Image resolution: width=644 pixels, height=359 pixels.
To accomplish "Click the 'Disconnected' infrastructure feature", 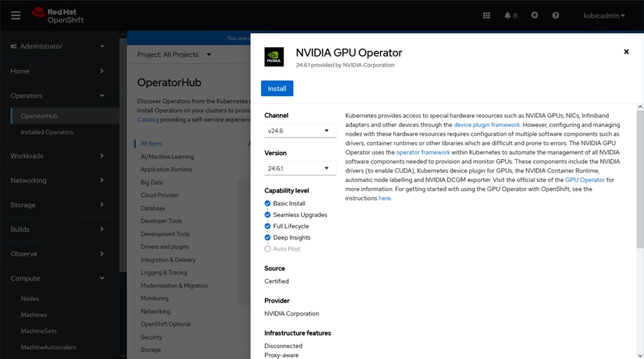I will [x=283, y=346].
